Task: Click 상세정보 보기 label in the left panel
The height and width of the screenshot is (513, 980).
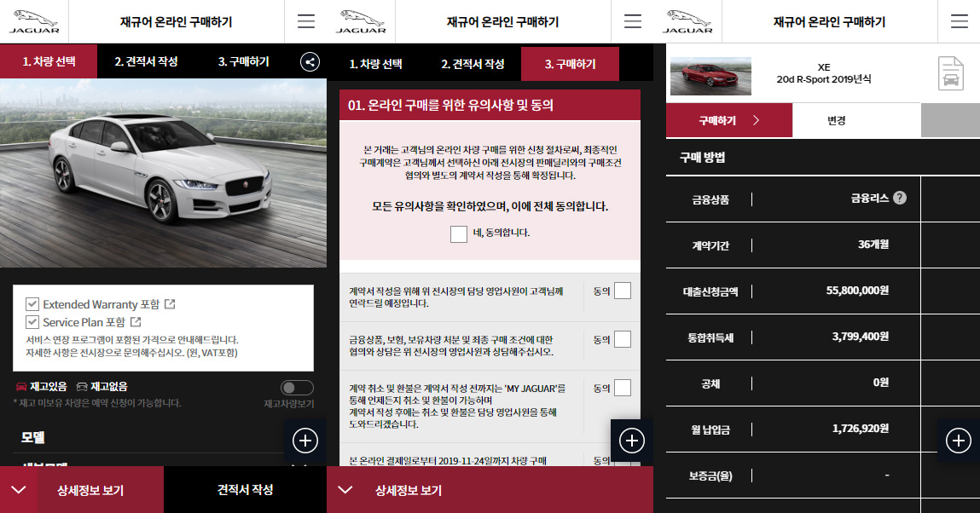Action: (x=90, y=490)
